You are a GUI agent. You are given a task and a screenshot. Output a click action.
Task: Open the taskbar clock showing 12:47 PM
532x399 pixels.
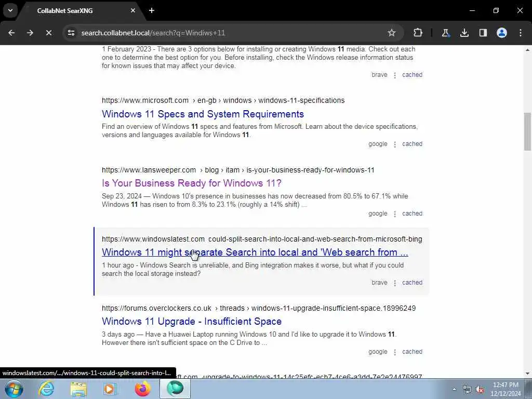(506, 389)
